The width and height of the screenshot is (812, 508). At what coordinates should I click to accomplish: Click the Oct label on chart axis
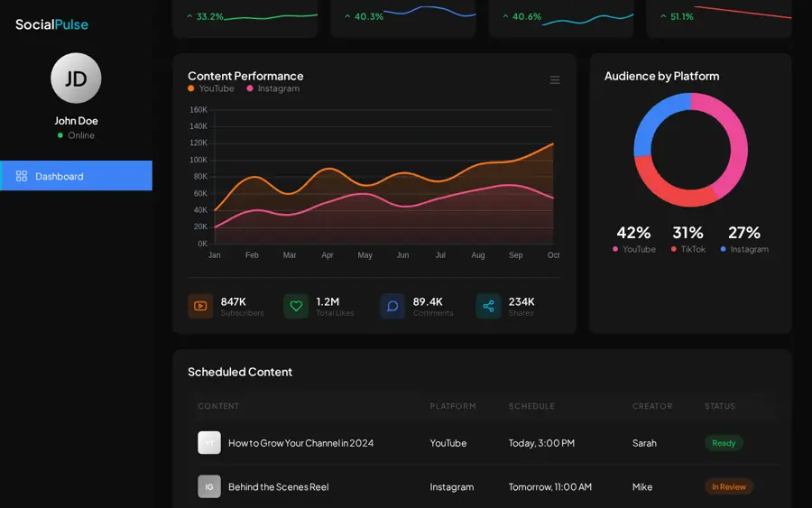click(x=553, y=255)
